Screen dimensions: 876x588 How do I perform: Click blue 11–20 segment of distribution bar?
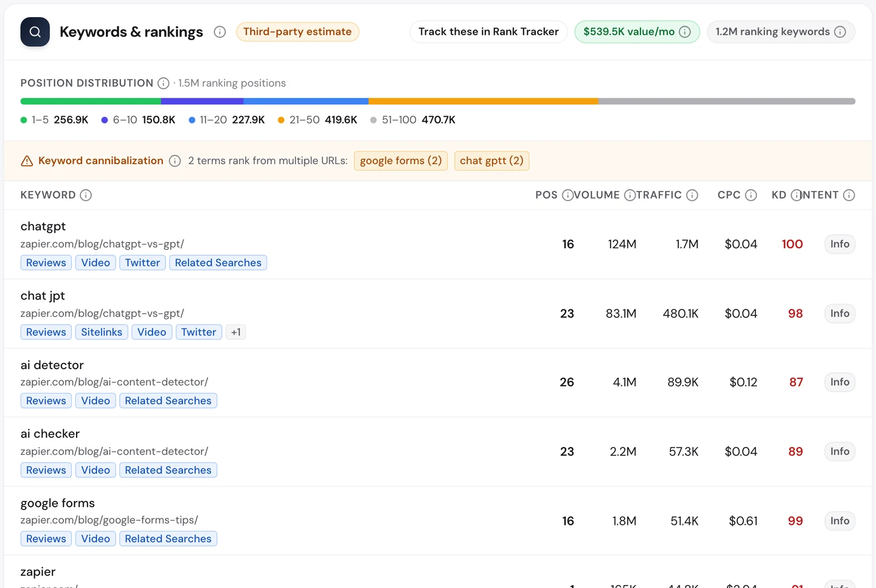click(x=306, y=102)
